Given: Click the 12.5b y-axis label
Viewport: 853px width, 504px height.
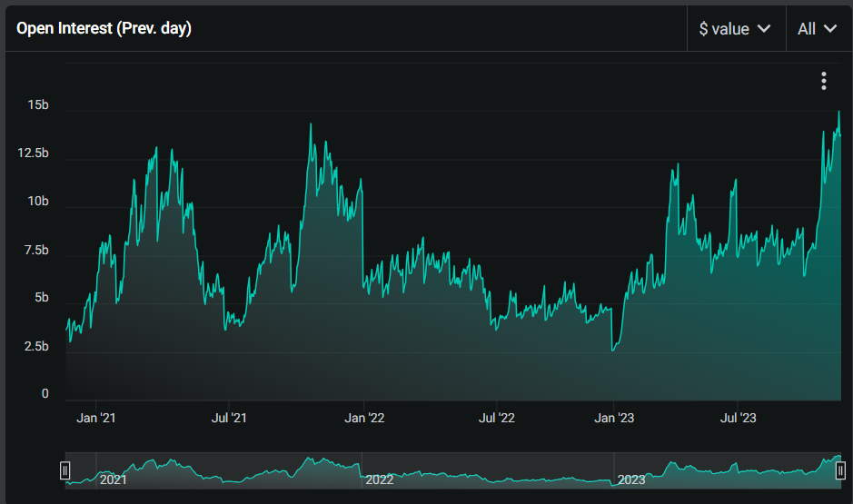Looking at the screenshot, I should (34, 153).
